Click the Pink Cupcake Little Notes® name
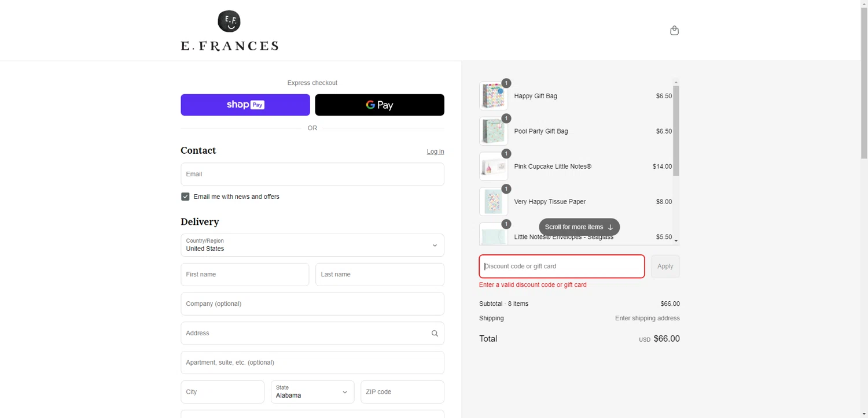This screenshot has width=868, height=418. coord(553,167)
